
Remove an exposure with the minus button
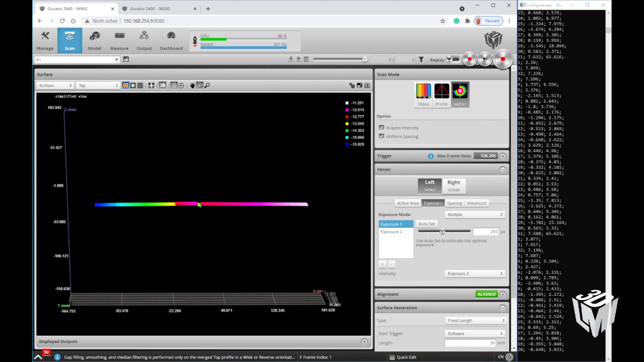[391, 264]
